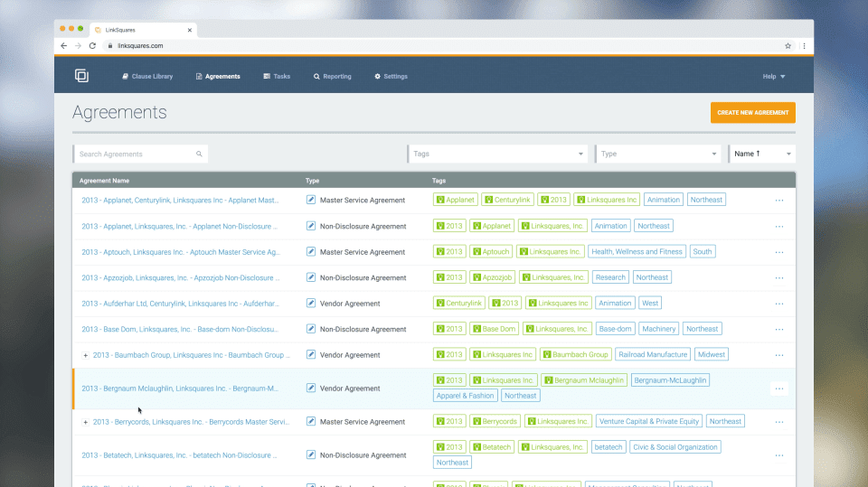Viewport: 868px width, 487px height.
Task: Open the Tags filter dropdown
Action: pyautogui.click(x=497, y=154)
